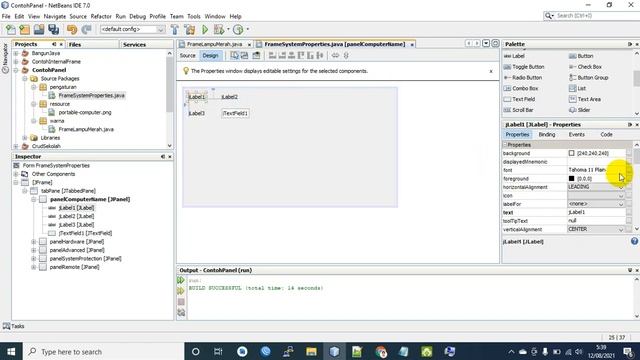Click the light bulb hint icon

click(x=186, y=71)
